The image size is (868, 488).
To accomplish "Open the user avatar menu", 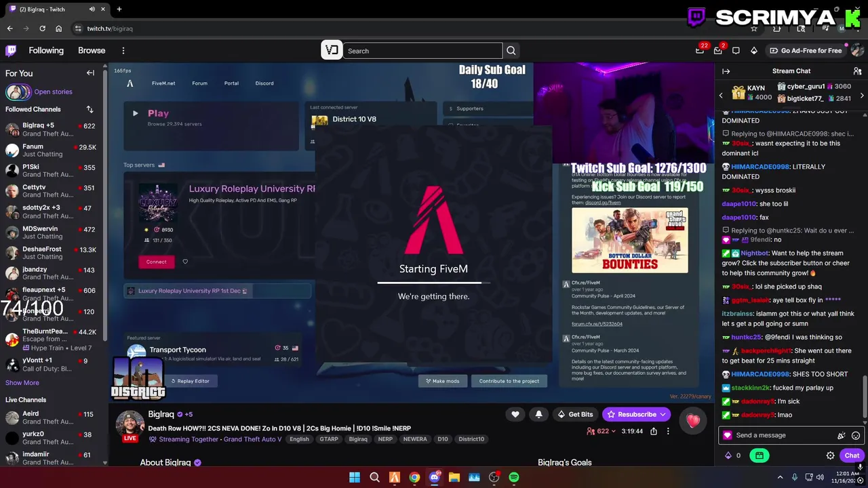I will click(857, 50).
